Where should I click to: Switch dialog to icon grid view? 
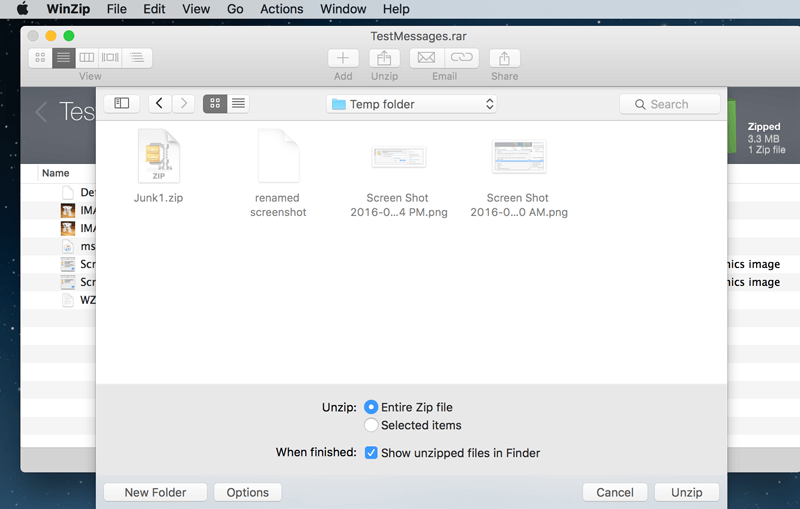(215, 103)
